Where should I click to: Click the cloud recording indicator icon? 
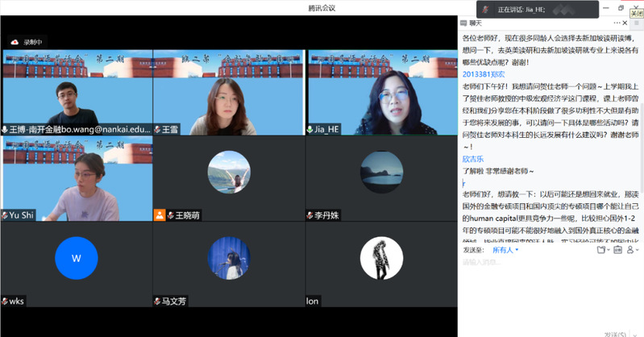[15, 42]
